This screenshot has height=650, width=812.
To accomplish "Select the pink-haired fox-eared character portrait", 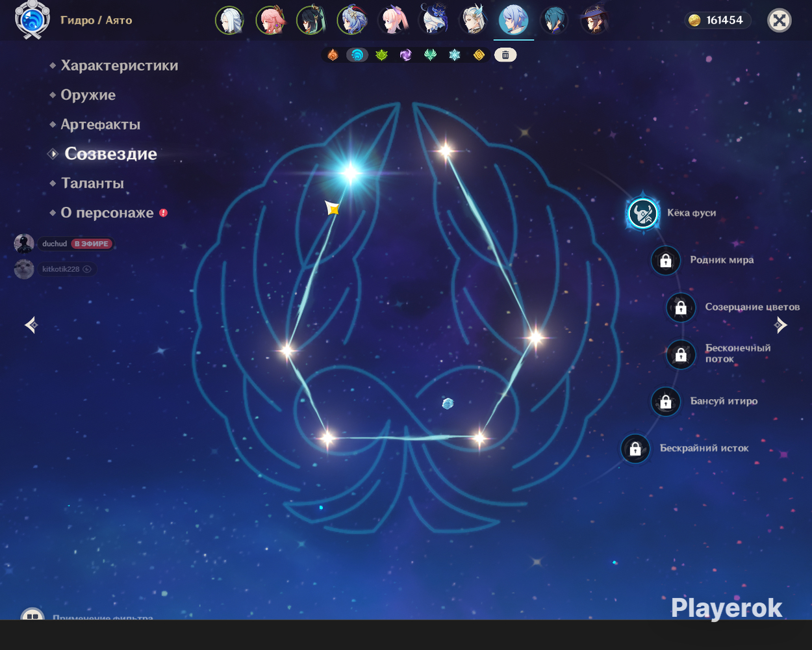I will (271, 20).
